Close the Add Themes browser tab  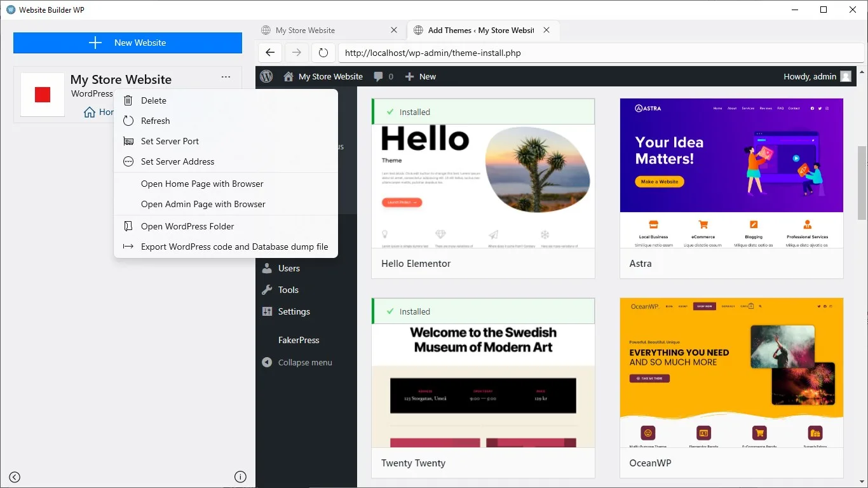546,30
